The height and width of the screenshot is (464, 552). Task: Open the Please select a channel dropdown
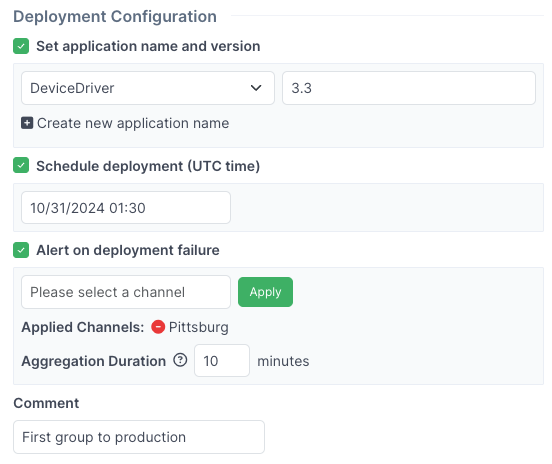click(126, 292)
